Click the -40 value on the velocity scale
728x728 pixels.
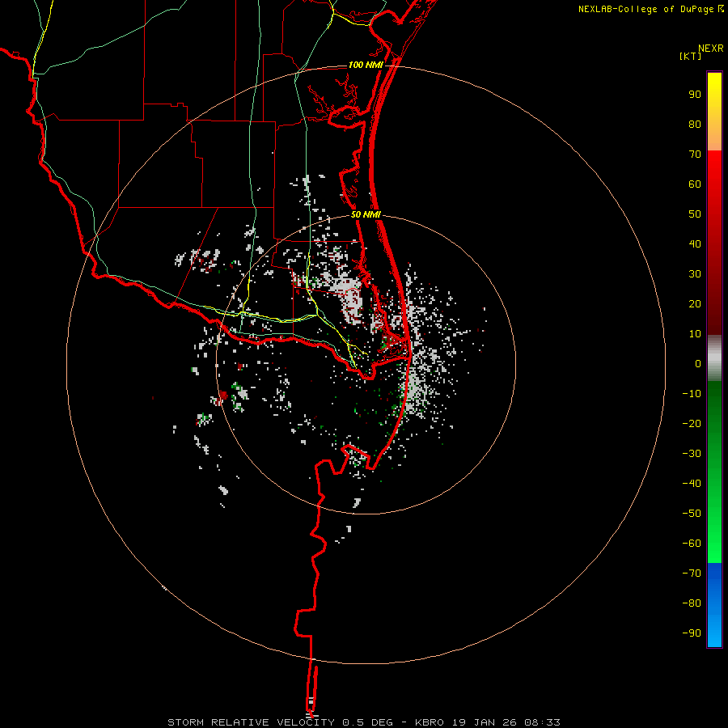click(x=692, y=484)
